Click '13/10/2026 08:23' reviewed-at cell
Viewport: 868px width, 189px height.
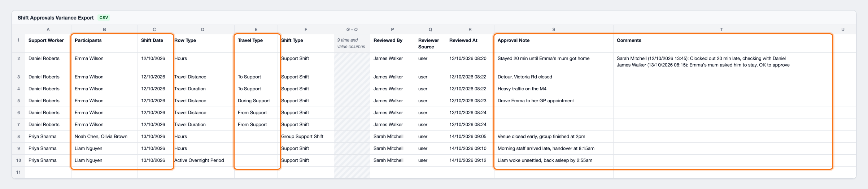tap(470, 101)
